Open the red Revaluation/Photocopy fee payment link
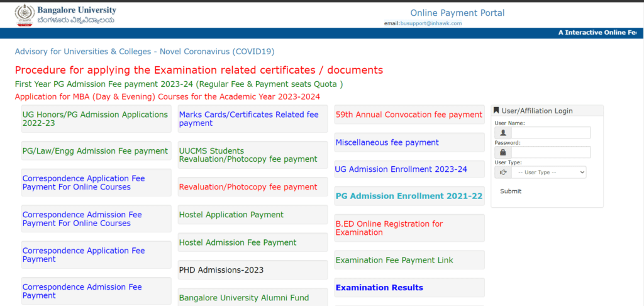This screenshot has width=644, height=306. click(x=248, y=187)
